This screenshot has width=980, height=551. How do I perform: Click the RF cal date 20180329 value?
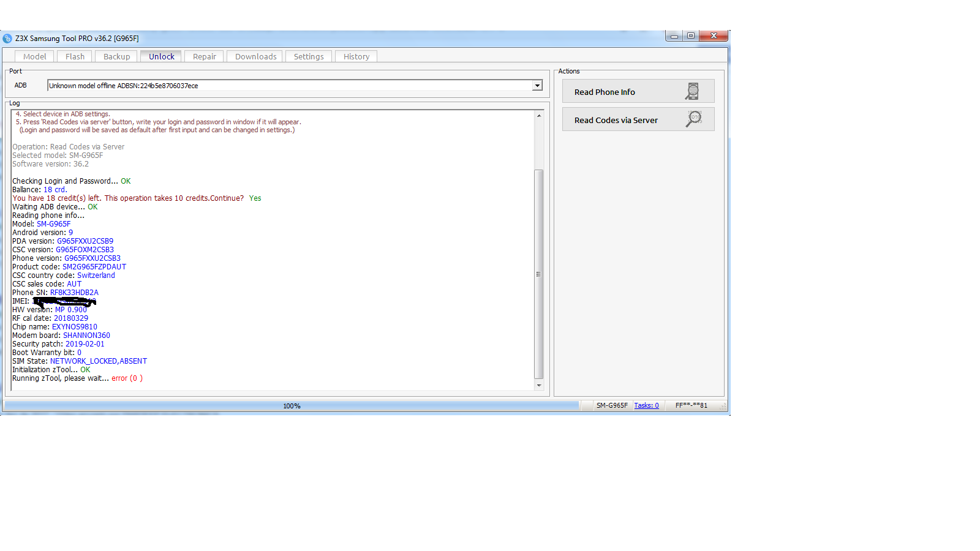71,318
